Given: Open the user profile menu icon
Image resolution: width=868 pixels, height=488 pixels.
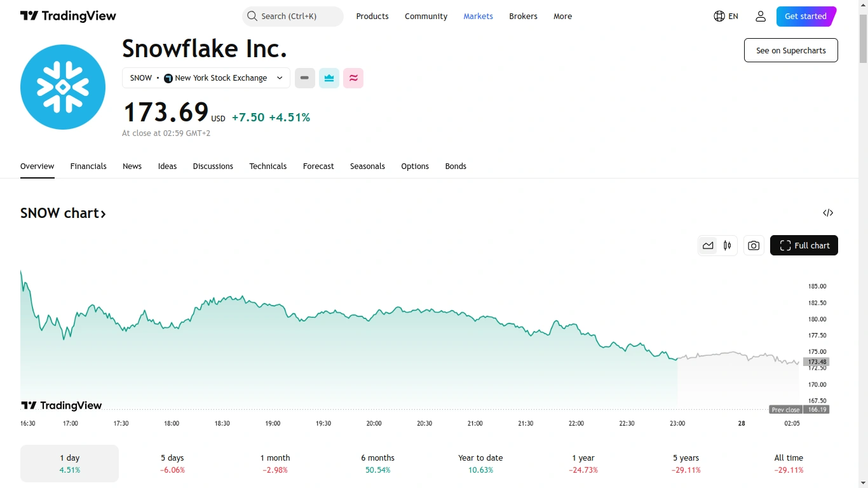Looking at the screenshot, I should [x=761, y=17].
